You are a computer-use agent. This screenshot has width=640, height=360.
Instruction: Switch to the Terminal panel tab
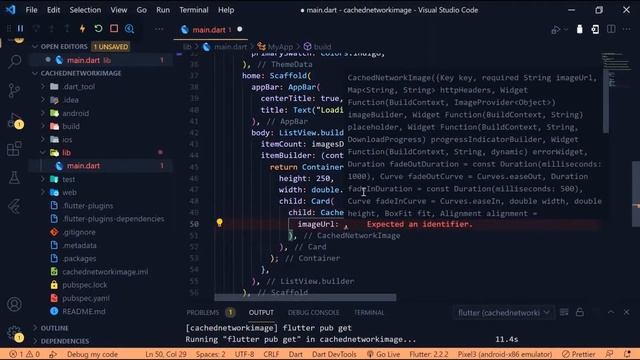pos(369,313)
